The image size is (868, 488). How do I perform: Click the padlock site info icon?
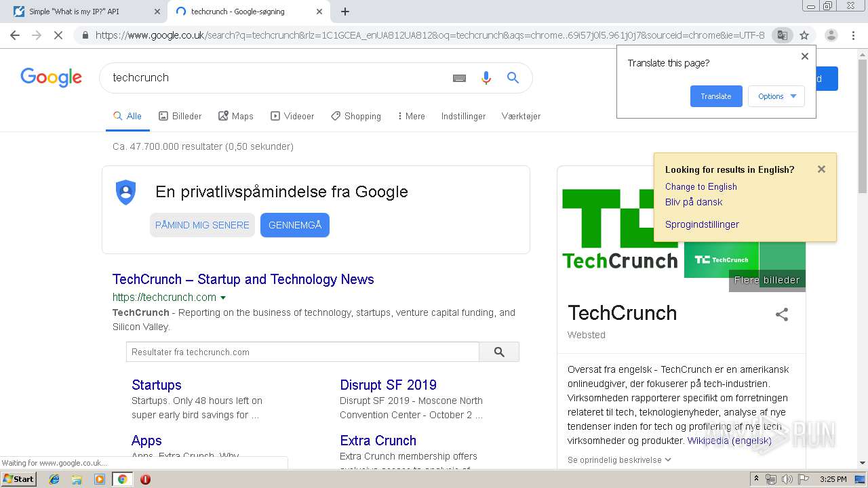point(85,35)
